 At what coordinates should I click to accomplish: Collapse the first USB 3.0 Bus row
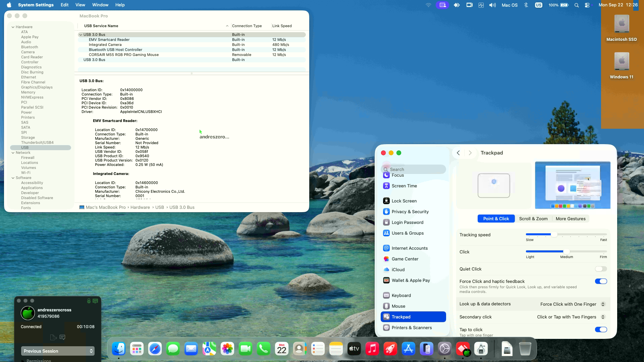(80, 35)
